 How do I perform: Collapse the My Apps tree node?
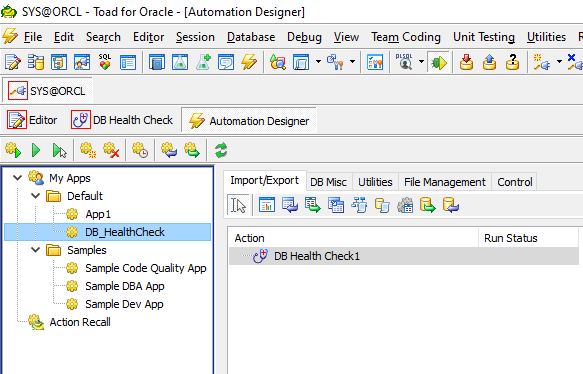coord(17,178)
